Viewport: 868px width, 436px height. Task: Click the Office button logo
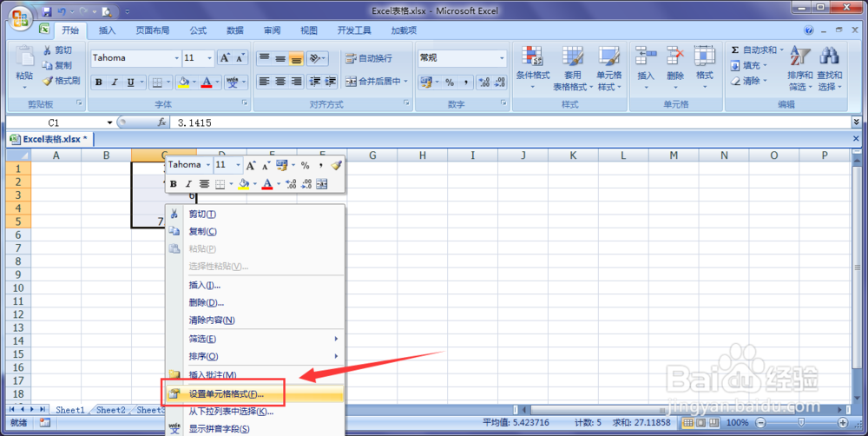click(x=19, y=19)
